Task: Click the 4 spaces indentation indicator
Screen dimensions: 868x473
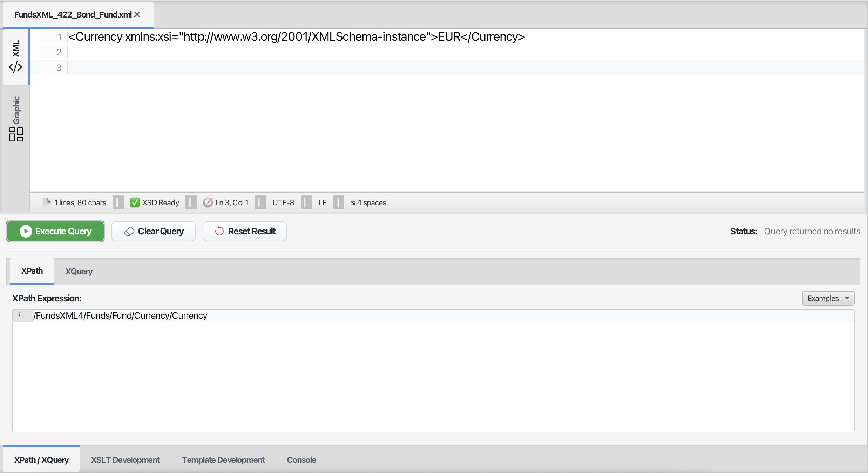Action: tap(368, 202)
